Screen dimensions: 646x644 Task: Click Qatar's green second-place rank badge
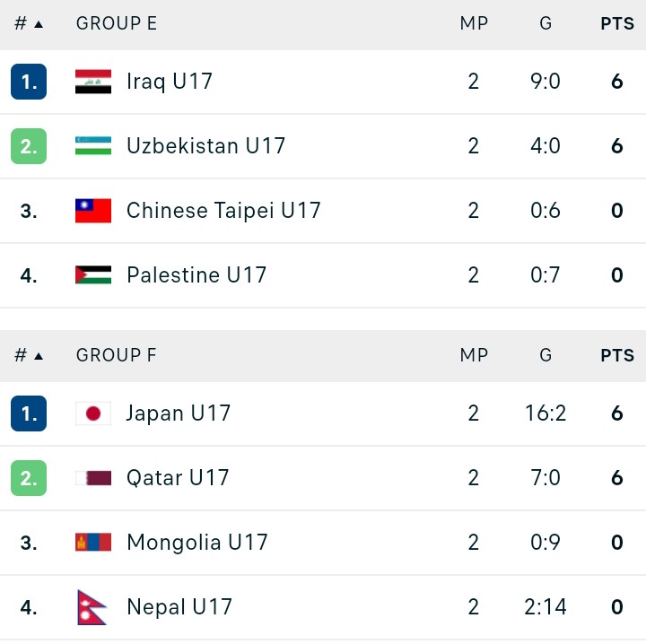29,478
